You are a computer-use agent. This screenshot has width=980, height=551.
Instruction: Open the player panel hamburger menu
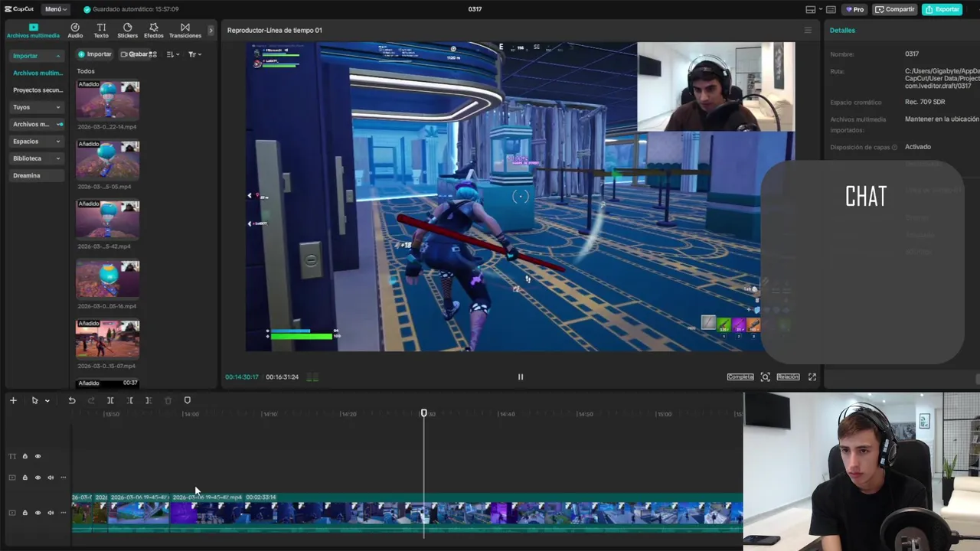coord(807,31)
